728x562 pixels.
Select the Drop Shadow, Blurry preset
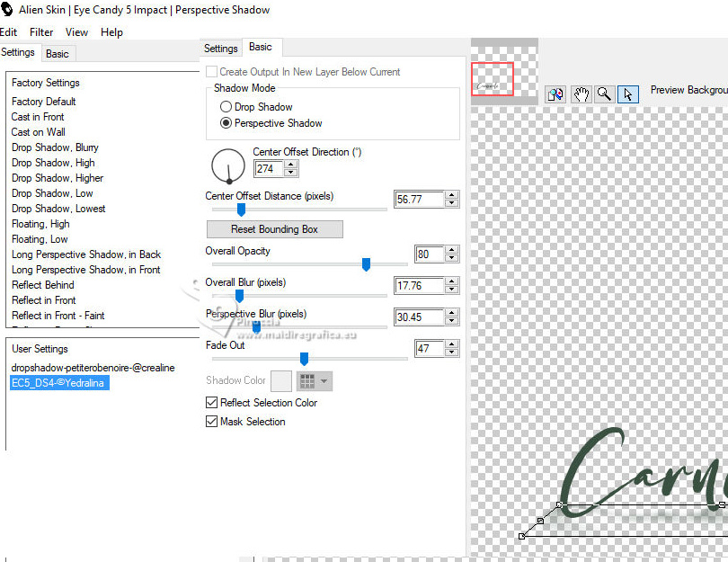[x=55, y=147]
